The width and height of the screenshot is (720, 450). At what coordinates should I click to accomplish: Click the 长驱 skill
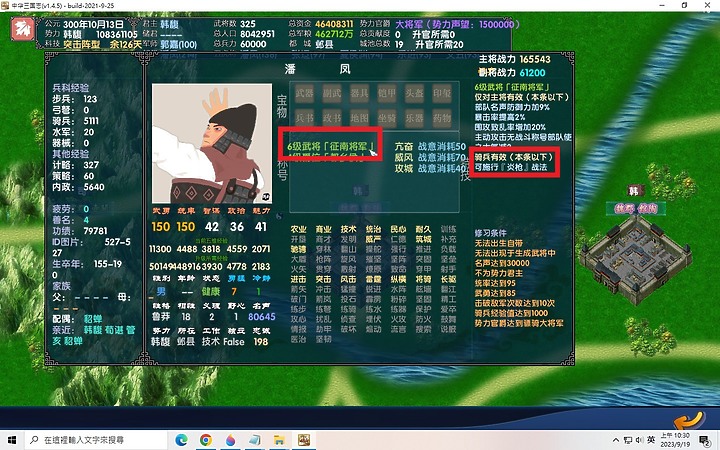[448, 279]
